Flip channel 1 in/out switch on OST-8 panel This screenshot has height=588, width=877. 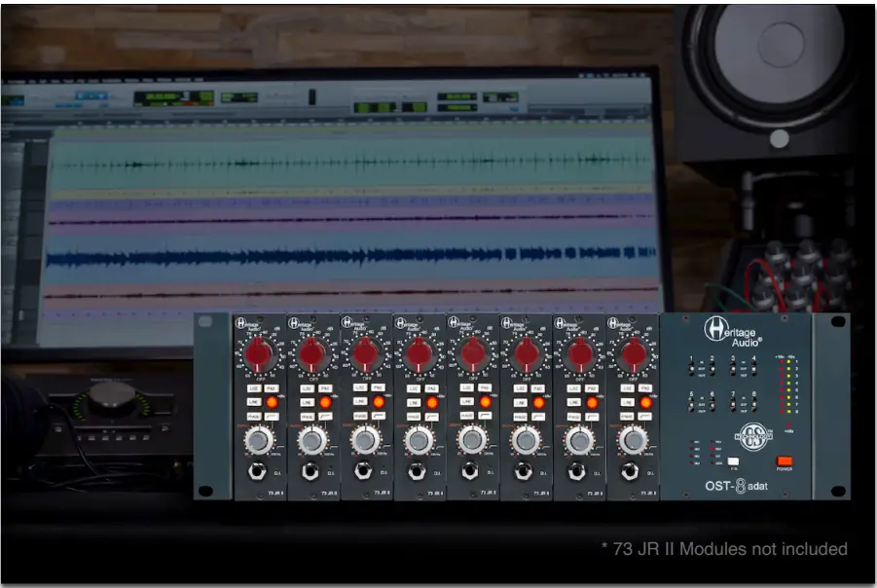(x=692, y=368)
